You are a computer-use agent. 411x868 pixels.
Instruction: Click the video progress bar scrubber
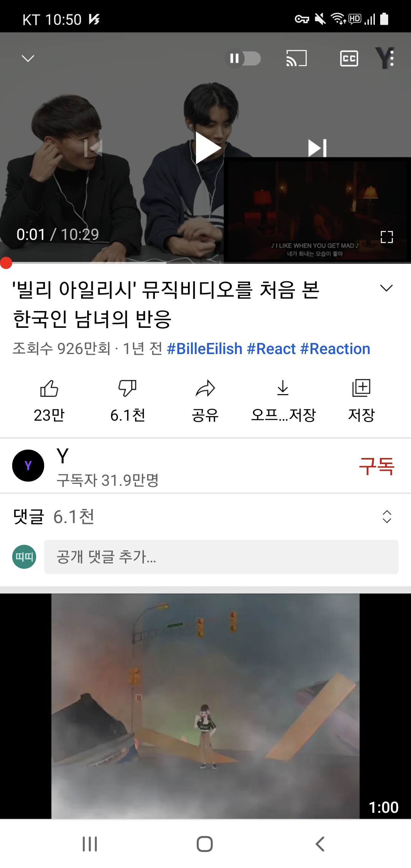[6, 263]
